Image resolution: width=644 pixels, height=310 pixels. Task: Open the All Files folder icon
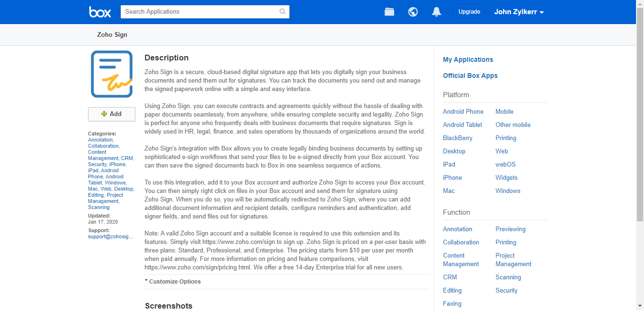pos(389,12)
